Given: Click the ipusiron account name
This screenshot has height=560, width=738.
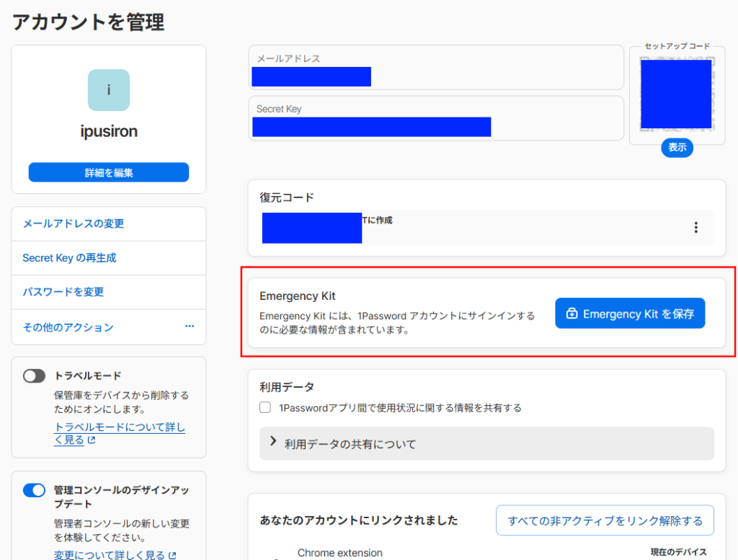Looking at the screenshot, I should tap(109, 131).
